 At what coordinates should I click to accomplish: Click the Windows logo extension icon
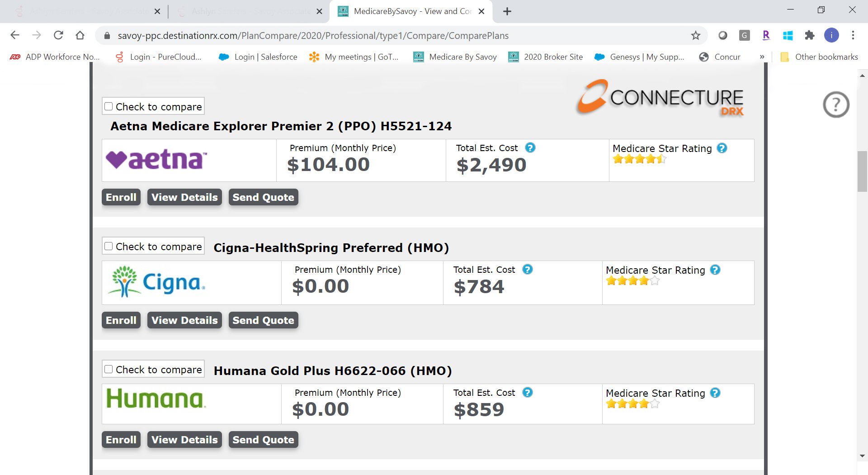[788, 35]
